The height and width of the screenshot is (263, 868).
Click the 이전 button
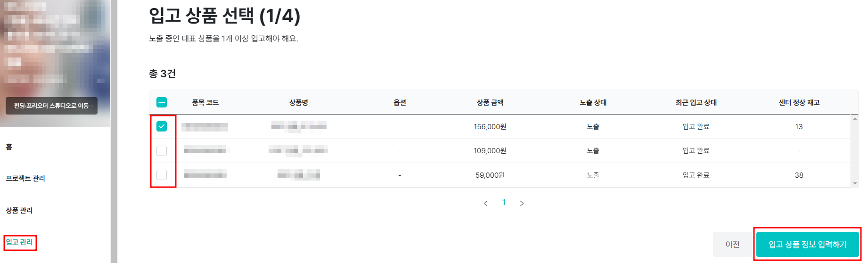pyautogui.click(x=732, y=244)
